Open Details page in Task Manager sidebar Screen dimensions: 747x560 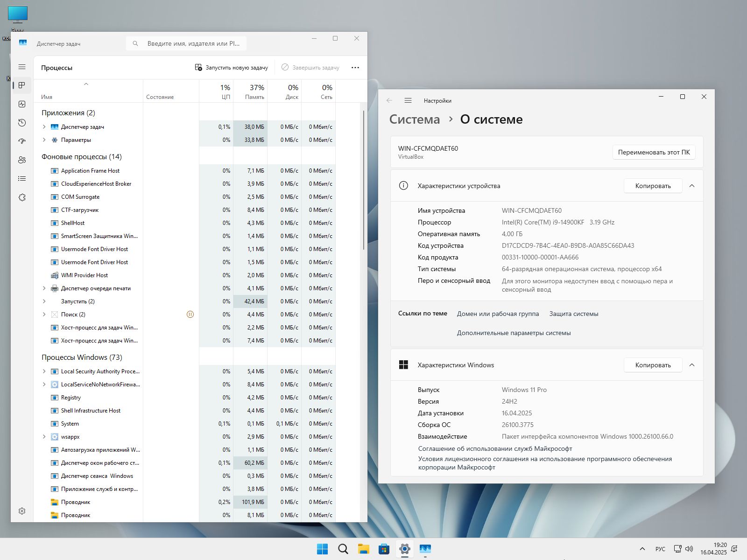click(22, 179)
